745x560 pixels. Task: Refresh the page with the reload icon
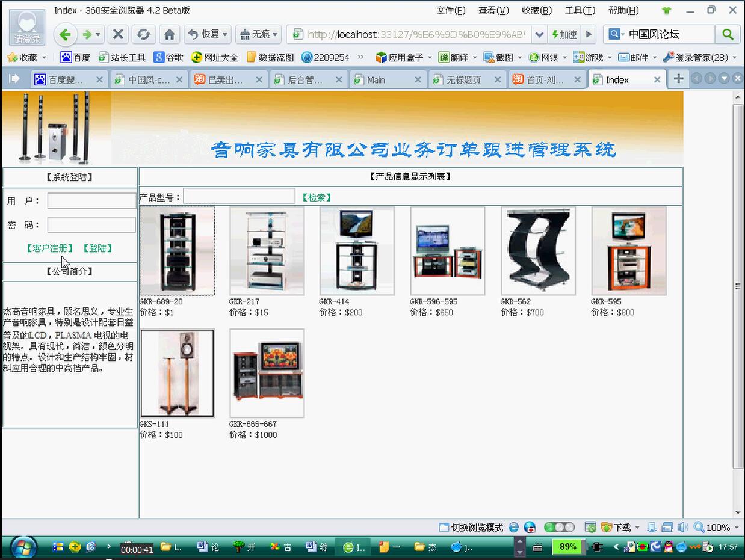coord(143,34)
